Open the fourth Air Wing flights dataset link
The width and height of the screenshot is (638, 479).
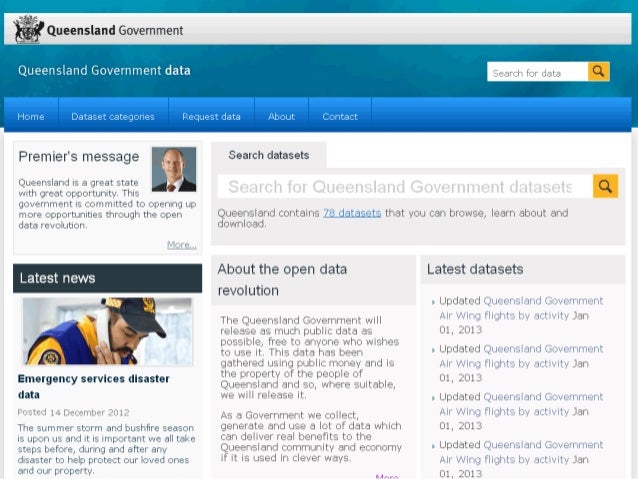point(522,452)
